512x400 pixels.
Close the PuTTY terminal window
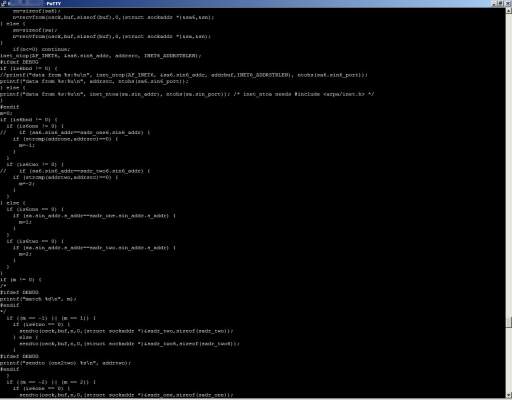[x=508, y=3]
